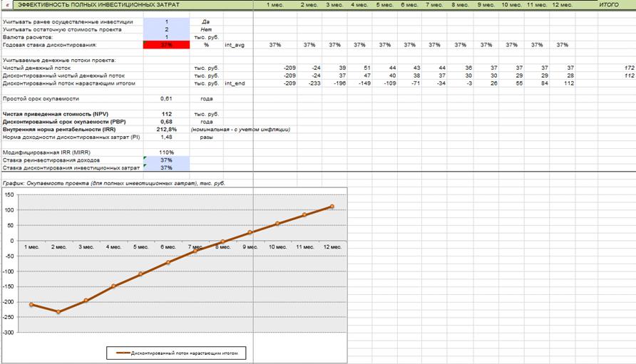Click the profitability index value 1,48
The height and width of the screenshot is (364, 636).
click(166, 137)
